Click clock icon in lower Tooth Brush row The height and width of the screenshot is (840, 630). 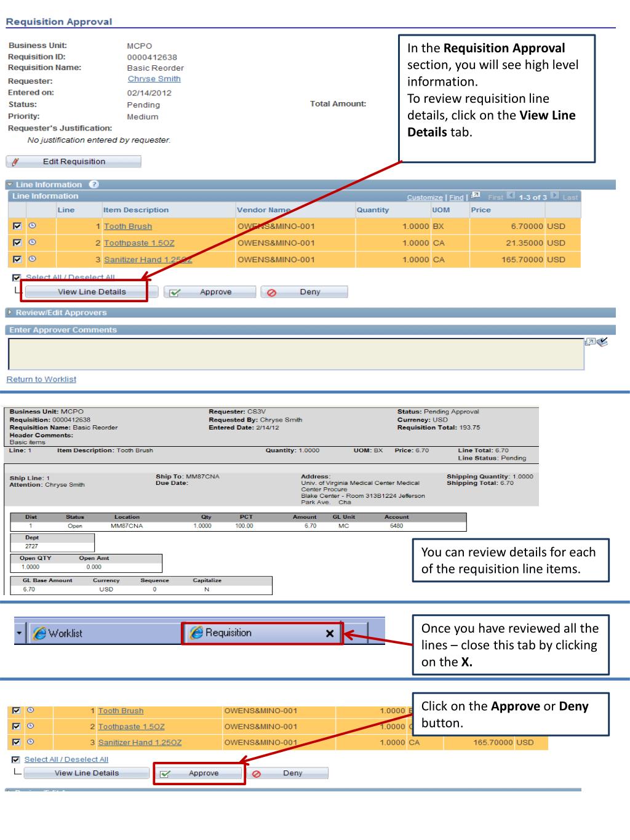30,710
